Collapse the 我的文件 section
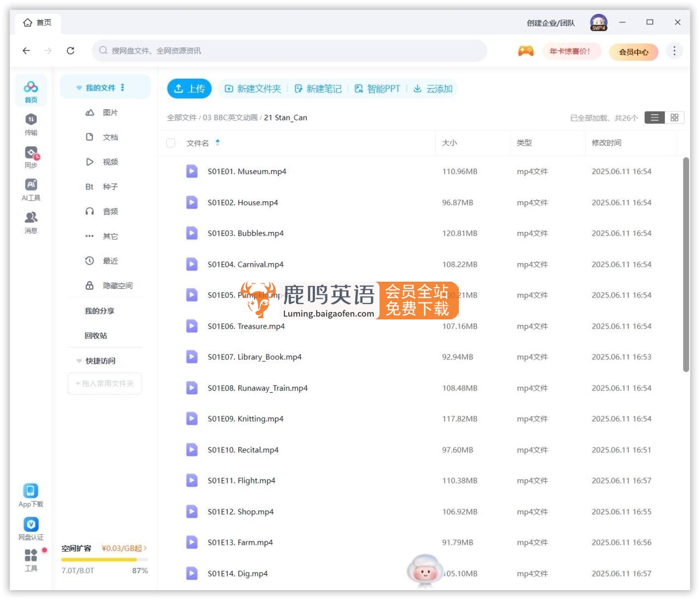The image size is (700, 600). click(78, 87)
